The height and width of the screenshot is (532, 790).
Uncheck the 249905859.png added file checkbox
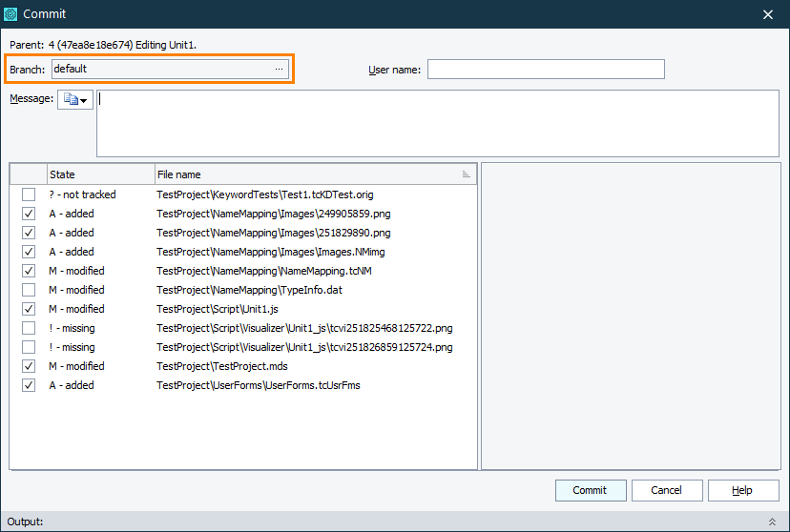[x=29, y=214]
